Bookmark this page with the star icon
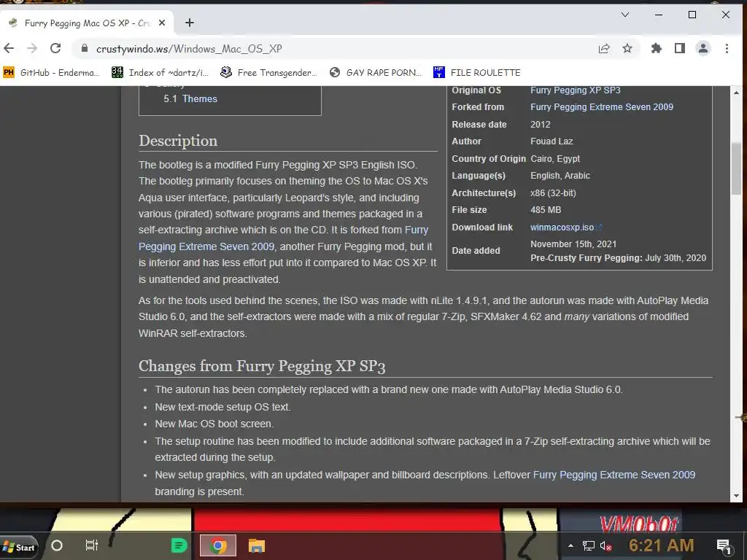747x560 pixels. [627, 48]
